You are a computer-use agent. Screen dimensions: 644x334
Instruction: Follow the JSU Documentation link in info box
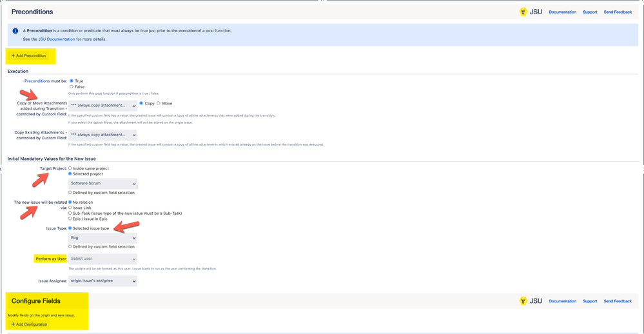coord(57,39)
